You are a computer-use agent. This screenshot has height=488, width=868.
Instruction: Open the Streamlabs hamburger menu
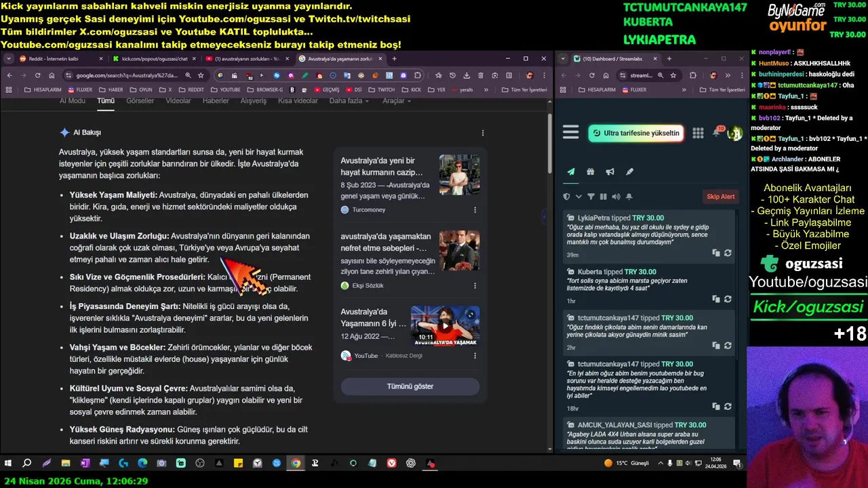click(570, 132)
